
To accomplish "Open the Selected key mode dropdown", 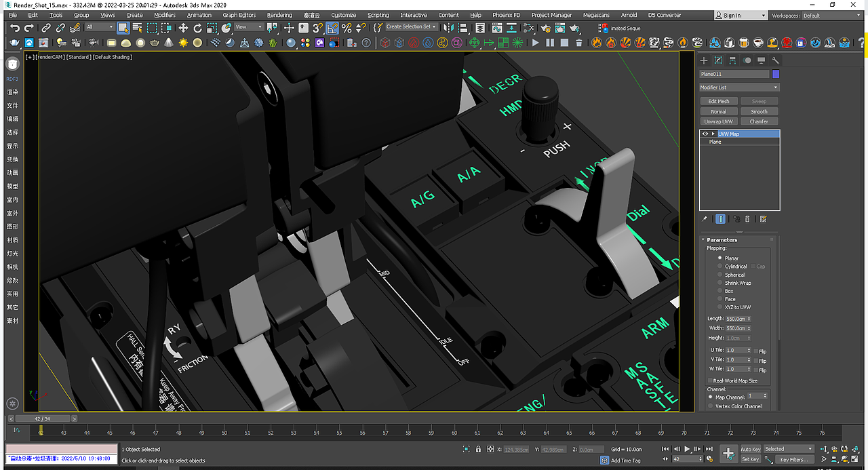I will point(789,449).
